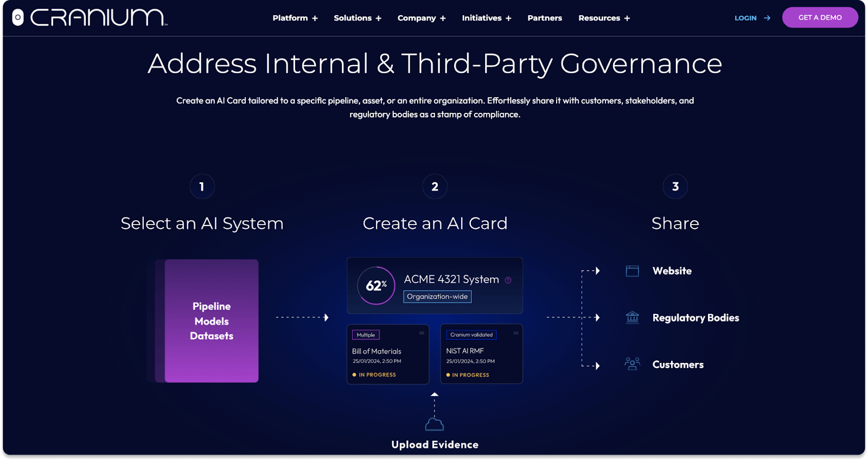The image size is (868, 461).
Task: Open the Company dropdown
Action: [422, 18]
